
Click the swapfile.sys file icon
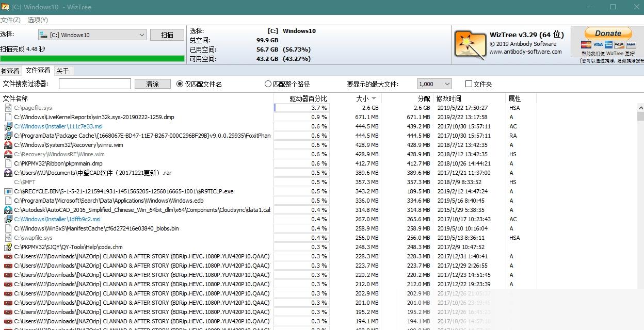pyautogui.click(x=8, y=238)
